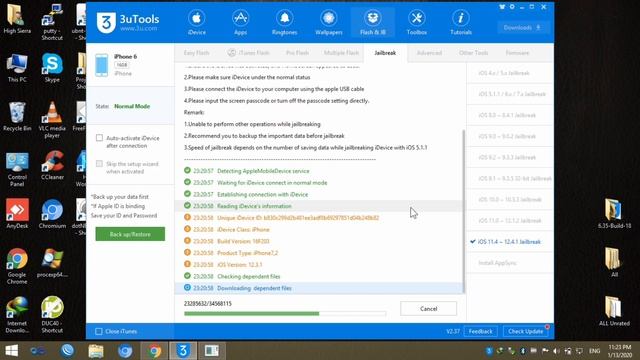
Task: Open AnyDesk desktop shortcut
Action: coord(17,213)
